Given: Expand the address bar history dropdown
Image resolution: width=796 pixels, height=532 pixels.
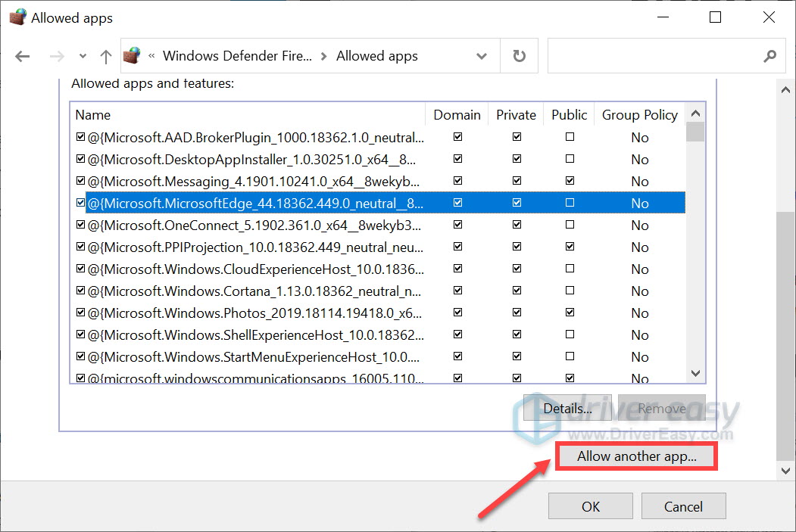Looking at the screenshot, I should [x=482, y=56].
